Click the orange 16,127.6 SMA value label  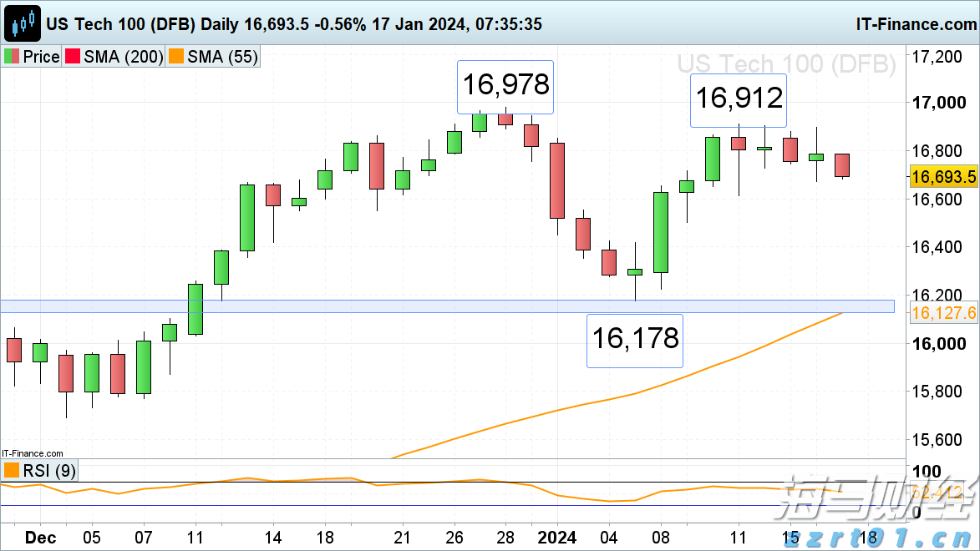pos(943,313)
